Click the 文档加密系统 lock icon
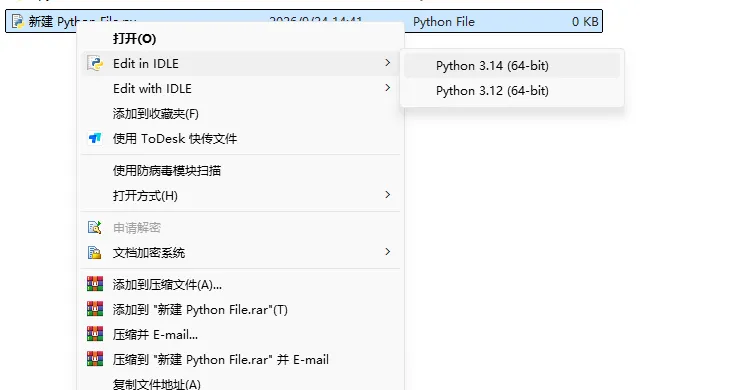 click(95, 253)
